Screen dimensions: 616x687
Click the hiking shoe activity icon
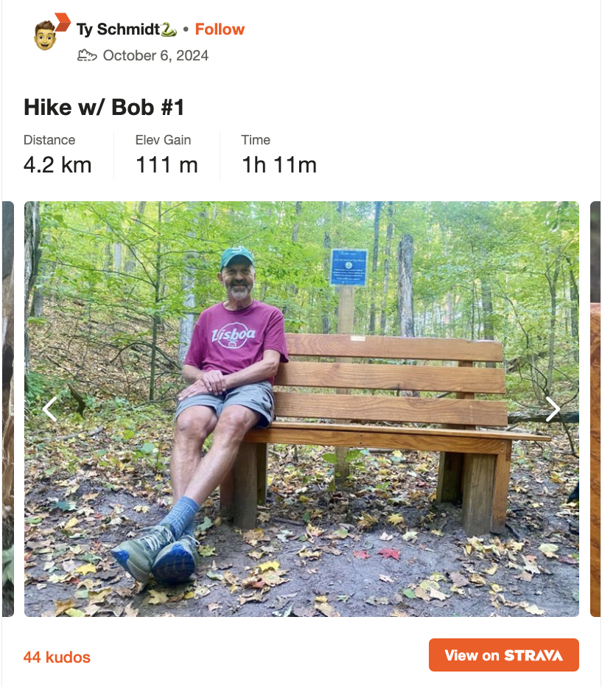click(87, 55)
